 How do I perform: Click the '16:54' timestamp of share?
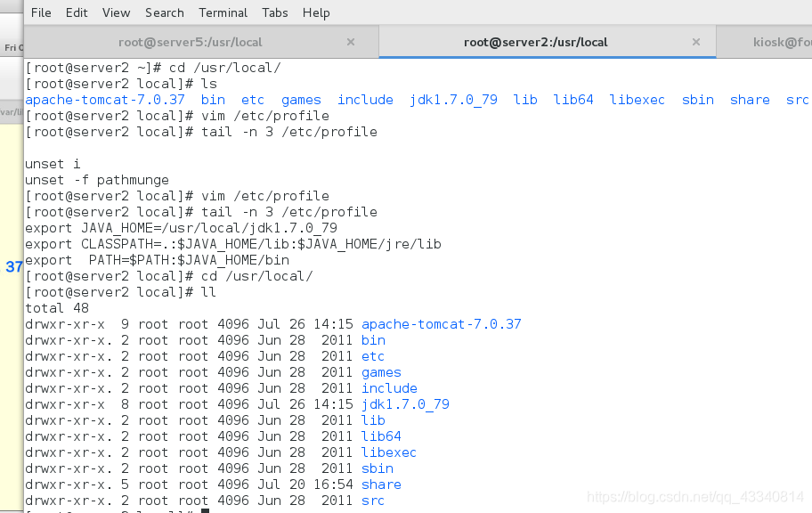pyautogui.click(x=333, y=484)
